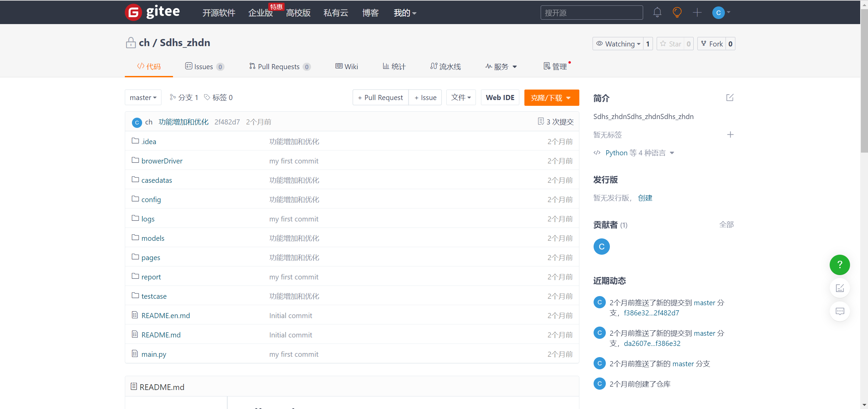Switch to the 代码 tab
The image size is (868, 409).
[149, 66]
